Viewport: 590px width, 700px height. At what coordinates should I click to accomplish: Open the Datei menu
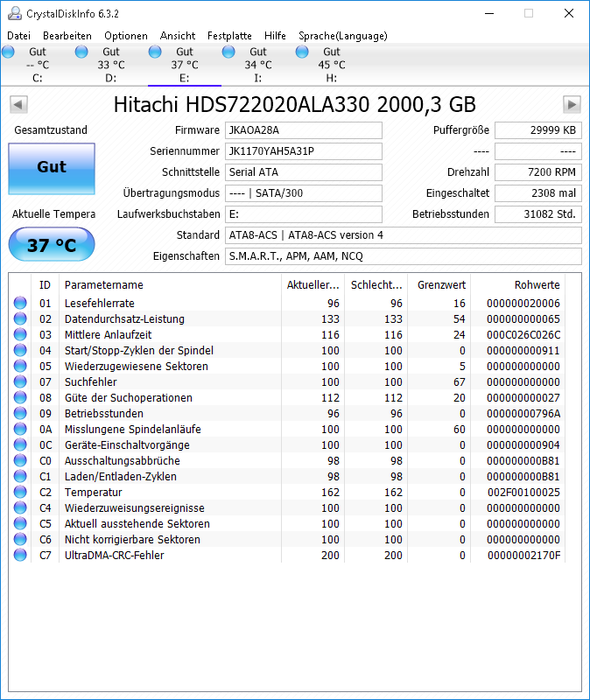[18, 36]
